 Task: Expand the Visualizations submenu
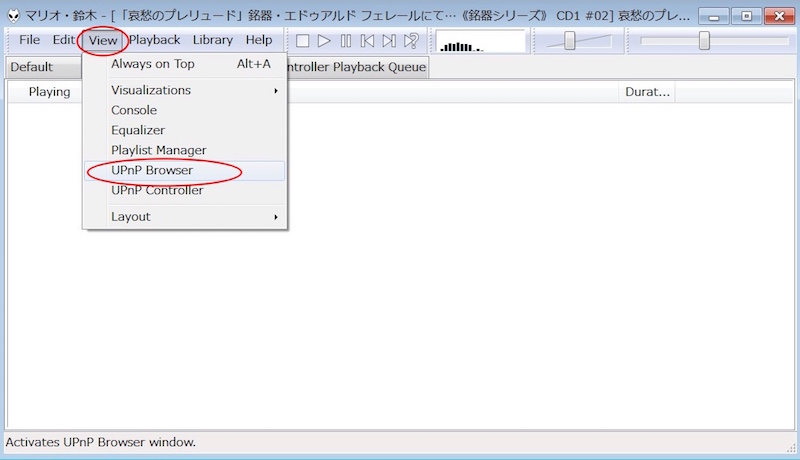point(185,90)
